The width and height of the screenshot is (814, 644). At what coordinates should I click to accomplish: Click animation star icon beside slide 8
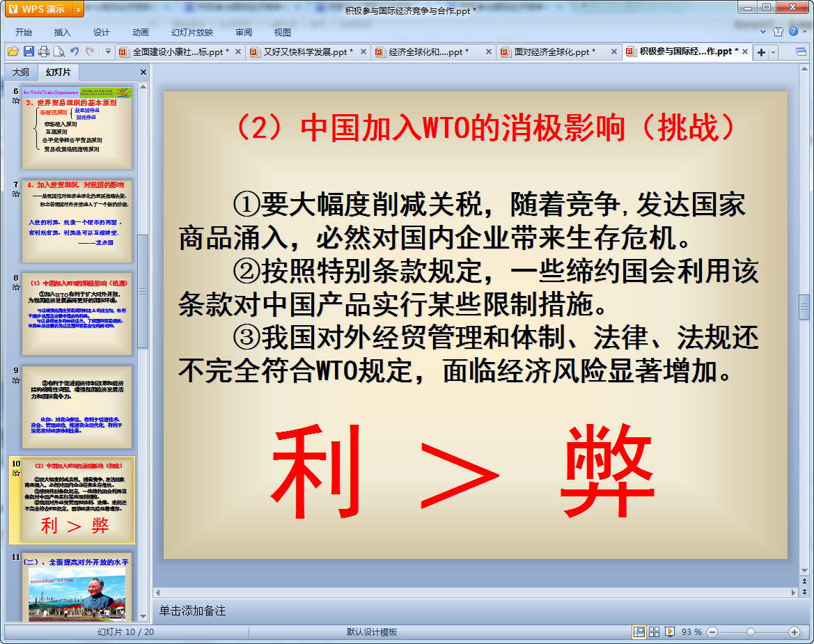coord(16,287)
